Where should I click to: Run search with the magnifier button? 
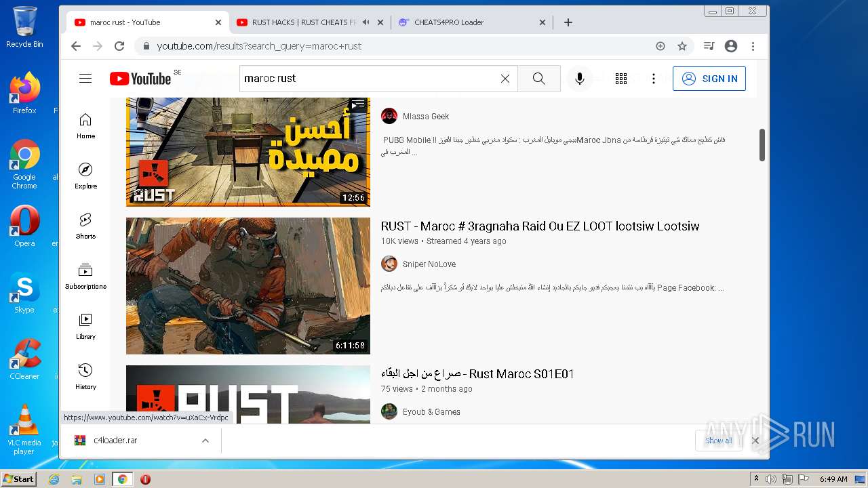pos(539,79)
